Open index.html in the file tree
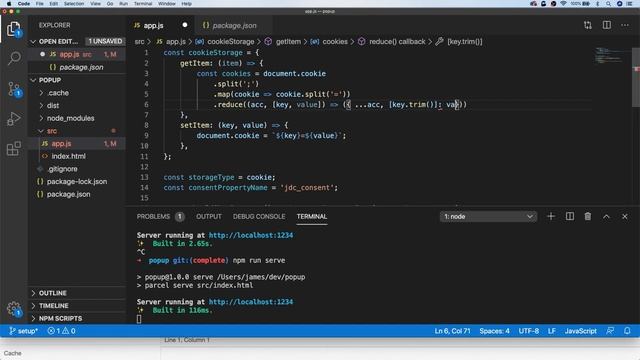This screenshot has width=640, height=360. click(77, 156)
